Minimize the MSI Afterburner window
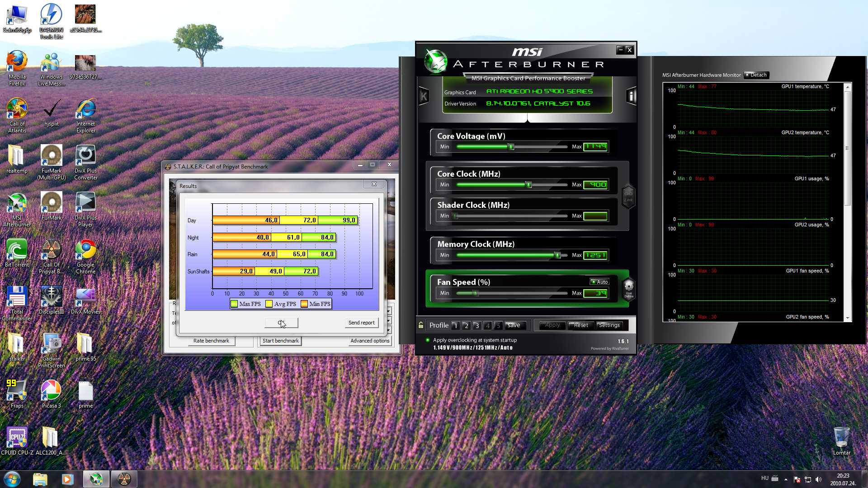Viewport: 868px width, 488px height. [x=620, y=50]
